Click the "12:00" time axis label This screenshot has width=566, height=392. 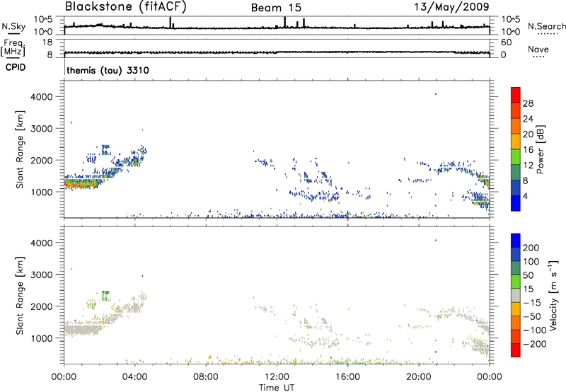click(x=277, y=377)
